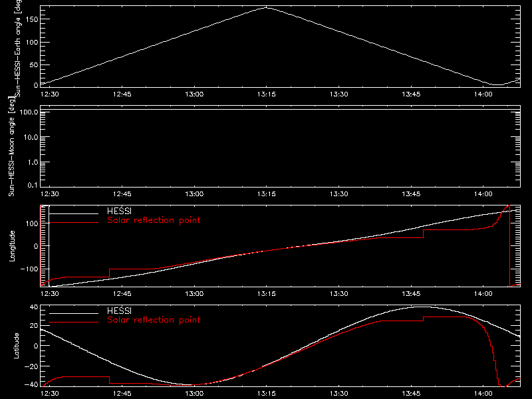Select red legend line sample in Longitude plot
Viewport: 532px width, 399px height.
pos(74,223)
